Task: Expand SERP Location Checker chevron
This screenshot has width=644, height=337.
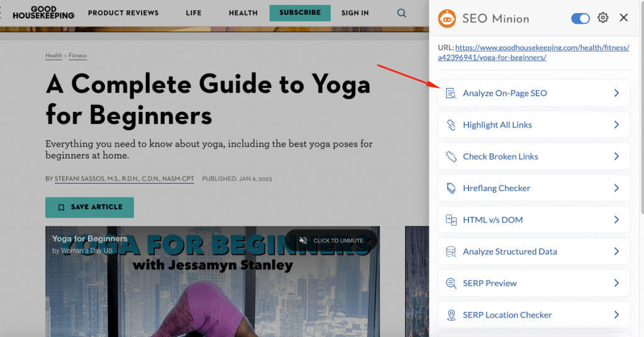Action: pos(616,314)
